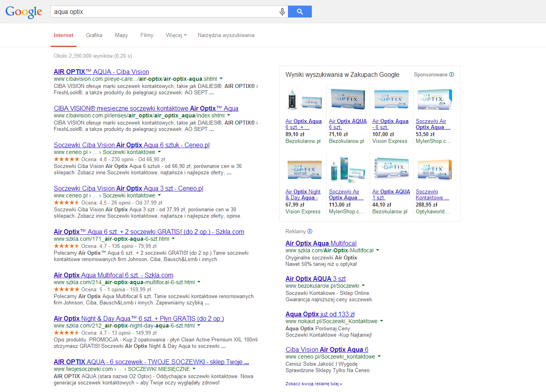Expand arrow beside szkla.com Air-Optix-Multifocal ad URL
The image size is (546, 392).
pyautogui.click(x=378, y=250)
